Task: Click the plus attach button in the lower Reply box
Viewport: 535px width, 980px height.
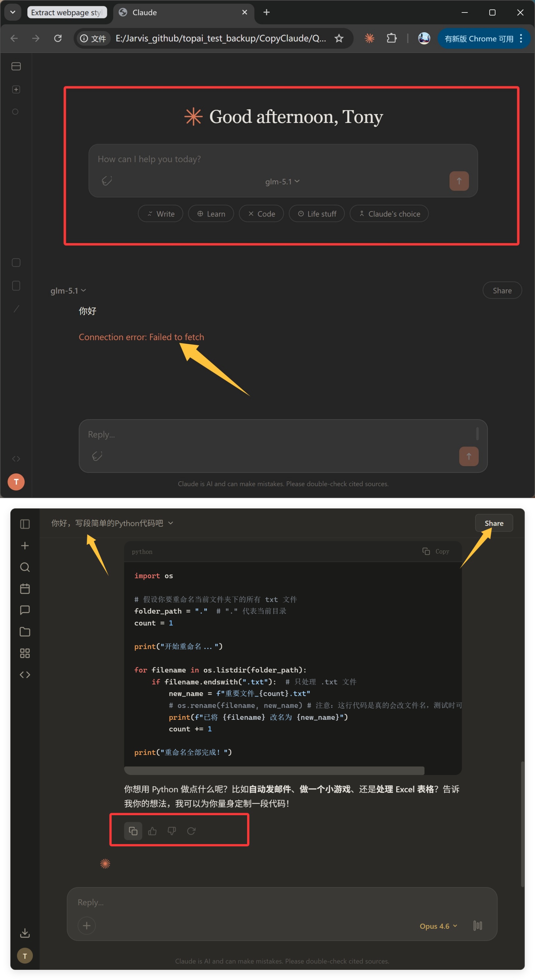Action: coord(87,926)
